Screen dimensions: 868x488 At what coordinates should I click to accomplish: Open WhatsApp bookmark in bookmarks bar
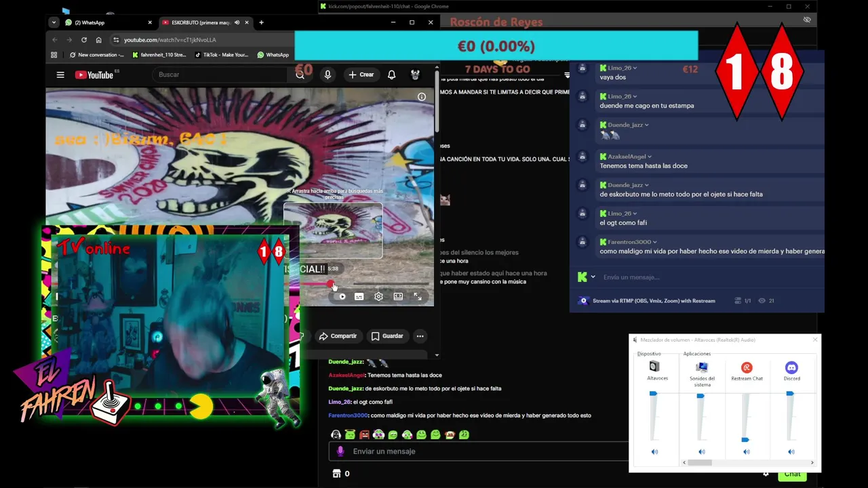(273, 55)
